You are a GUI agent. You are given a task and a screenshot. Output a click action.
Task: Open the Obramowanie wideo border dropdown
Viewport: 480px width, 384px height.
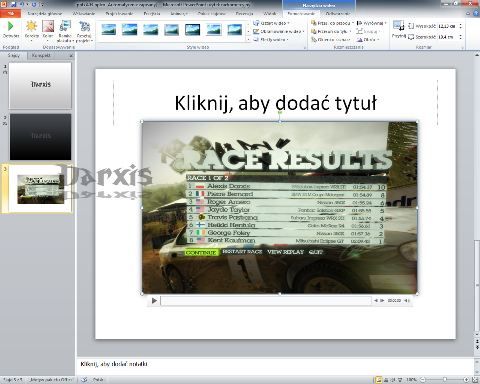[279, 31]
